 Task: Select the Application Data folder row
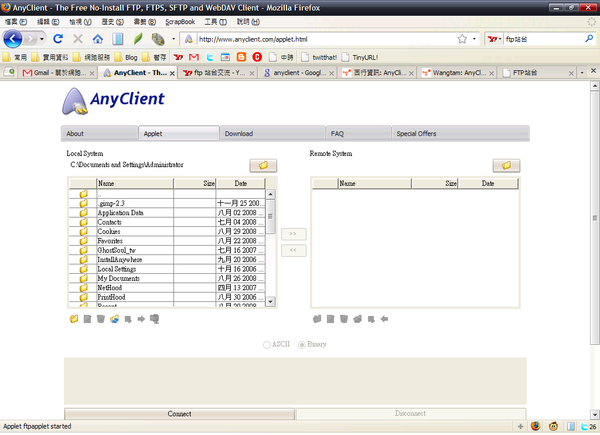click(167, 213)
